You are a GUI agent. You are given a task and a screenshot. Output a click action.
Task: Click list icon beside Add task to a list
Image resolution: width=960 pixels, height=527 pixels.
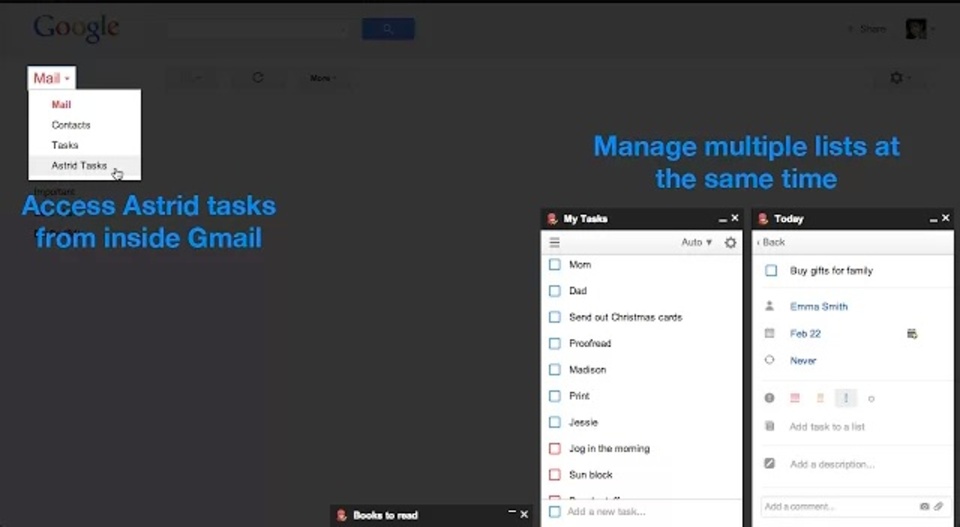770,426
